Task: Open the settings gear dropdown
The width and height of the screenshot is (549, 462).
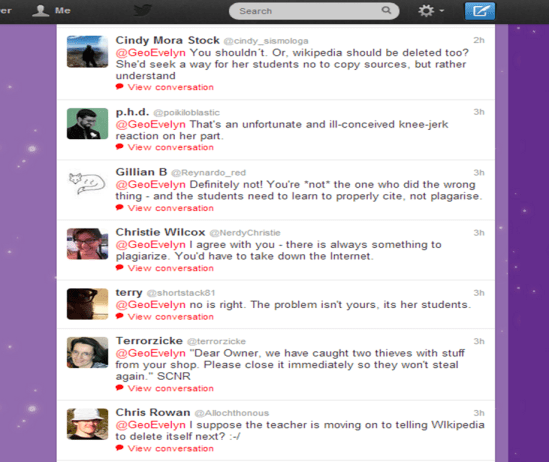Action: coord(431,11)
